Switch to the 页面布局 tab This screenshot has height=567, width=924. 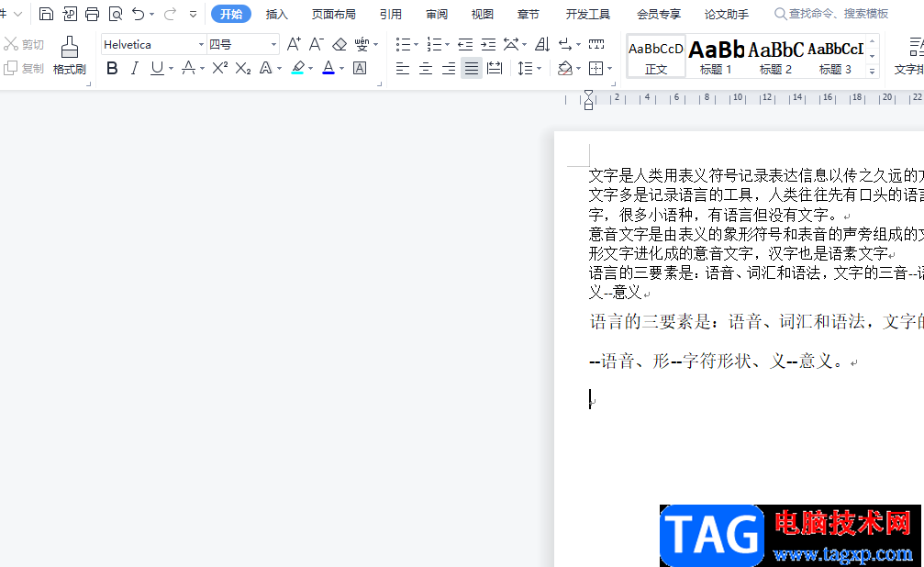tap(333, 14)
